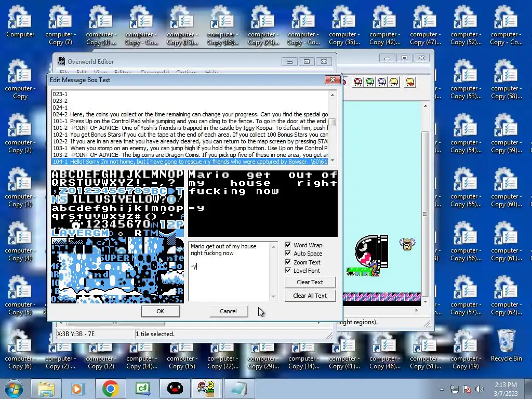The image size is (532, 399).
Task: Select message row 102-2 in list
Action: click(190, 141)
